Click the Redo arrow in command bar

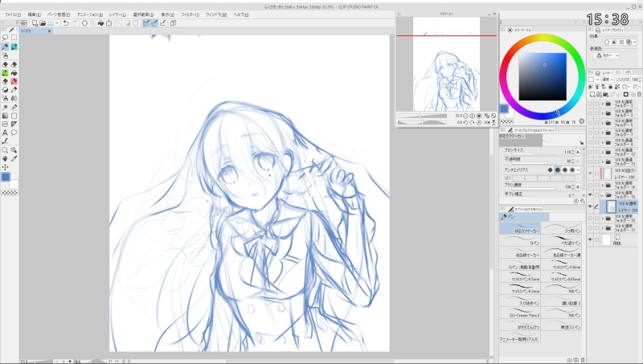[x=74, y=23]
